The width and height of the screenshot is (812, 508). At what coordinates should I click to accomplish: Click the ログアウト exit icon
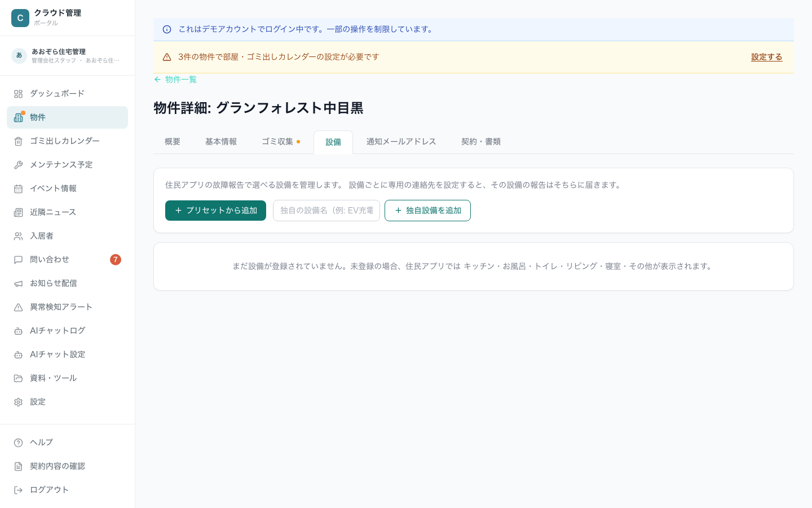click(18, 490)
